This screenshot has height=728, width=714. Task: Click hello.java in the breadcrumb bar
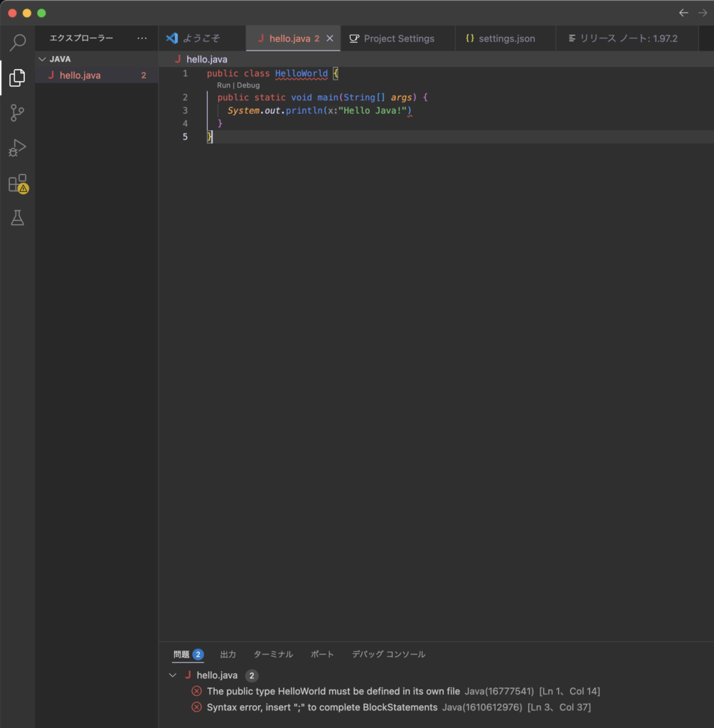pos(207,60)
